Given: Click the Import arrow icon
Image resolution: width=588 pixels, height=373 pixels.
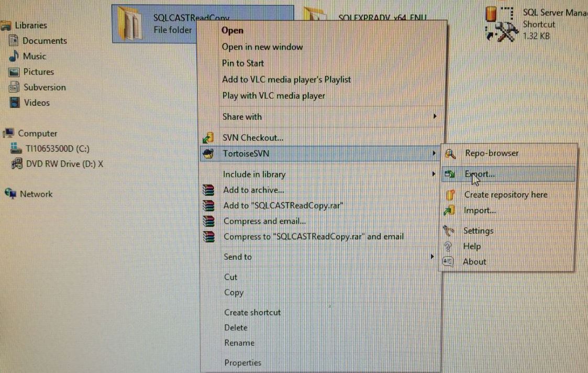Looking at the screenshot, I should 449,211.
